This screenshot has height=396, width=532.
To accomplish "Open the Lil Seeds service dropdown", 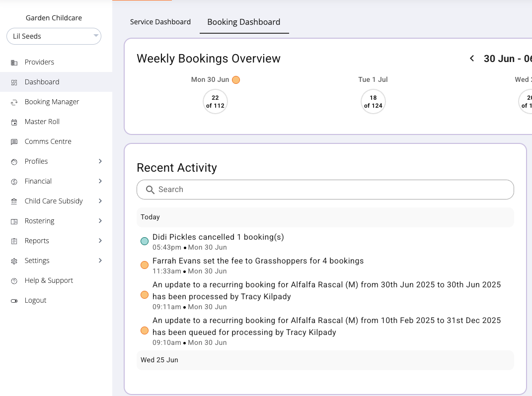I will pos(54,36).
